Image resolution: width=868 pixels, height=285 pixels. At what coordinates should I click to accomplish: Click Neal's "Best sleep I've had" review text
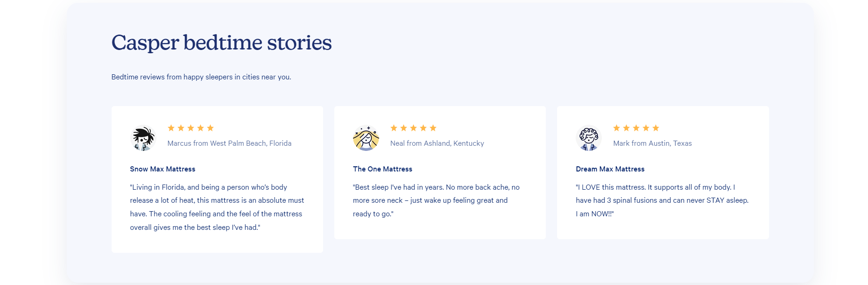tap(436, 200)
